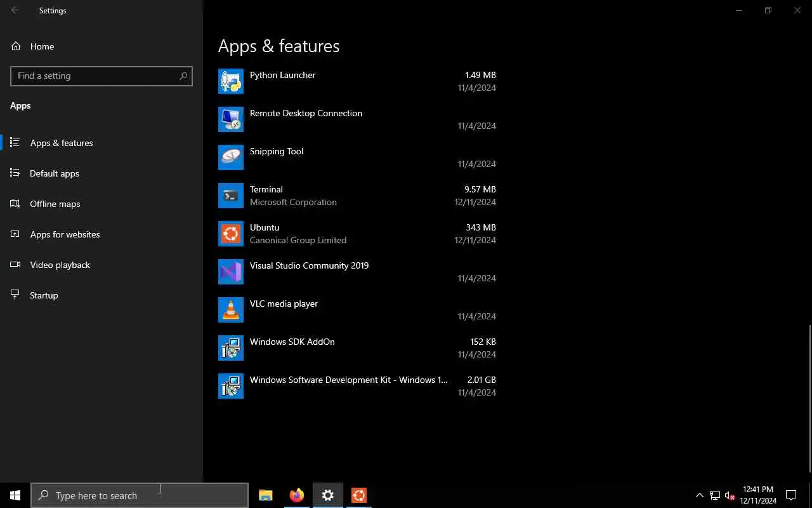The height and width of the screenshot is (508, 812).
Task: Click the Settings gear taskbar icon
Action: [x=328, y=495]
